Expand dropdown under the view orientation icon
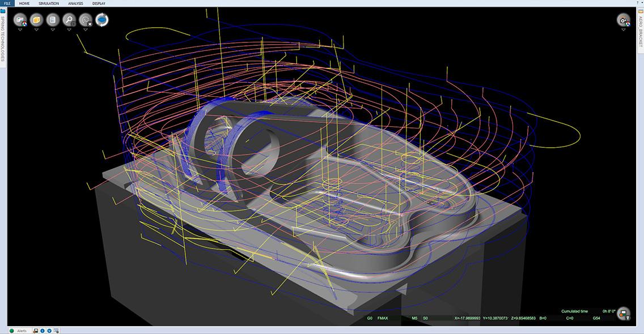The height and width of the screenshot is (334, 644). click(20, 30)
